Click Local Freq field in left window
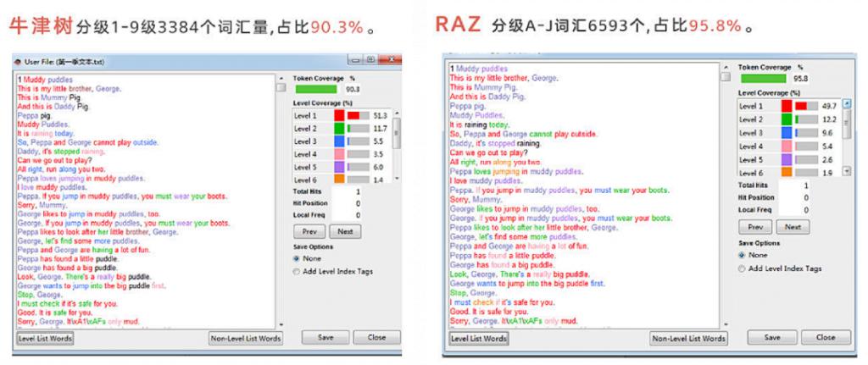The height and width of the screenshot is (365, 868). coord(347,215)
